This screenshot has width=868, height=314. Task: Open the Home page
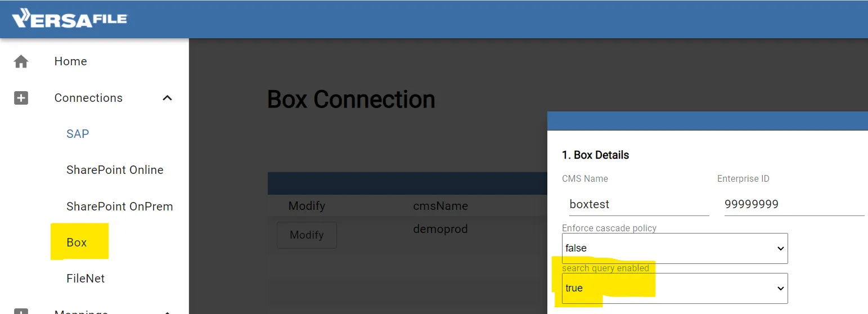70,61
